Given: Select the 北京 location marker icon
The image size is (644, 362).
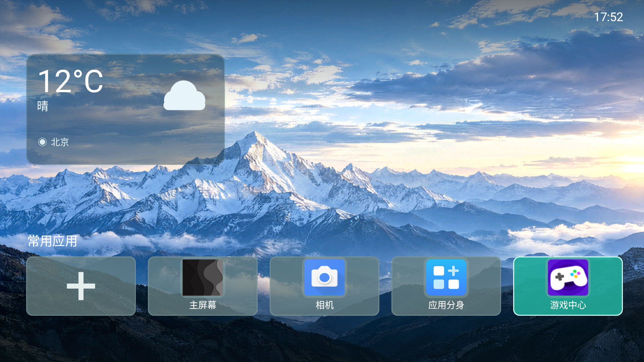Looking at the screenshot, I should (42, 142).
